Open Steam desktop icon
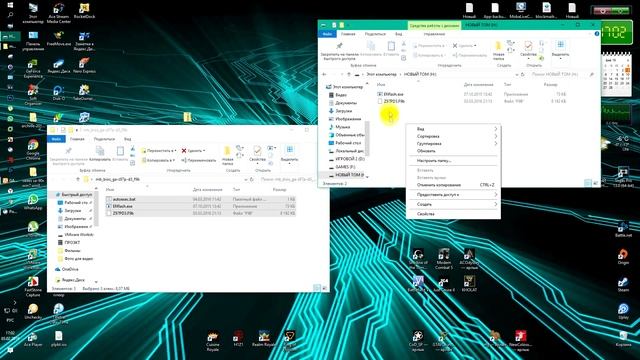 (x=623, y=284)
